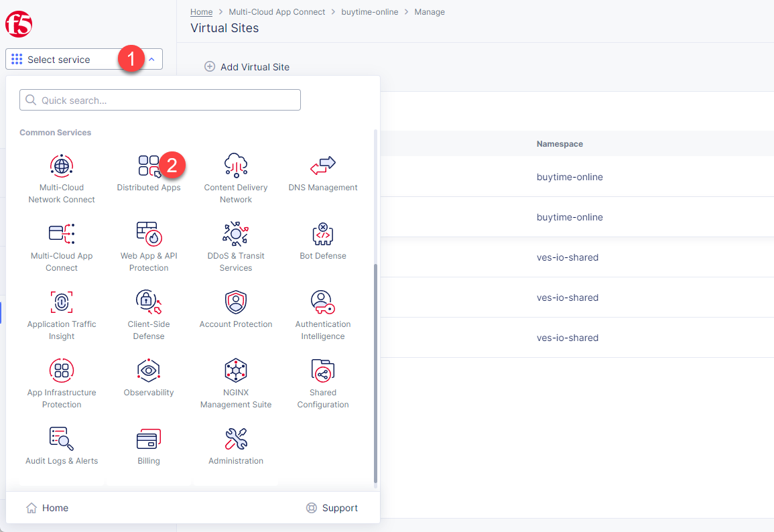The image size is (774, 532).
Task: Click the plus icon beside Add Virtual Site
Action: (x=210, y=66)
